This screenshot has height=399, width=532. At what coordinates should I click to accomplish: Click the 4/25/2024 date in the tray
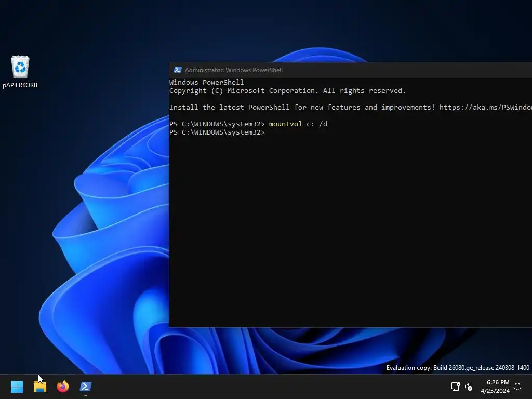coord(495,391)
